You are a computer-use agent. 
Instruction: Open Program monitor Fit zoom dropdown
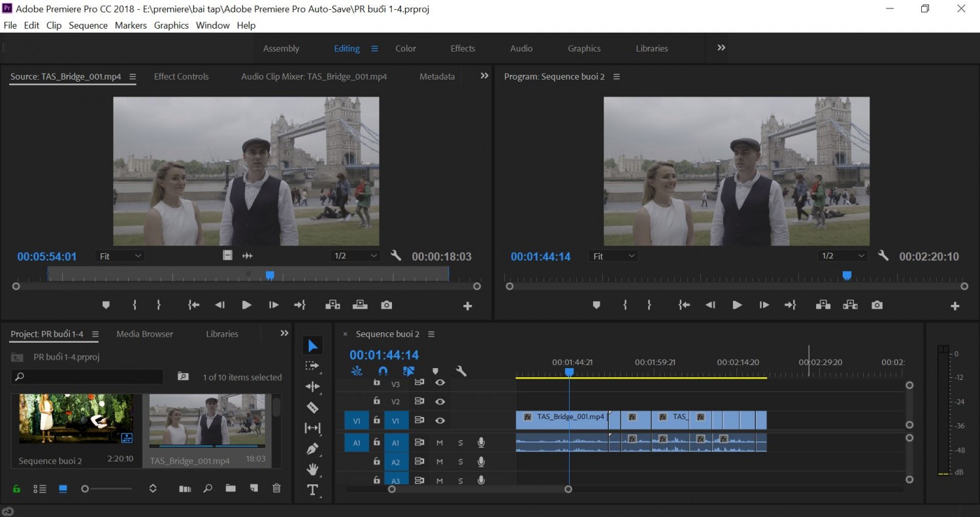613,256
